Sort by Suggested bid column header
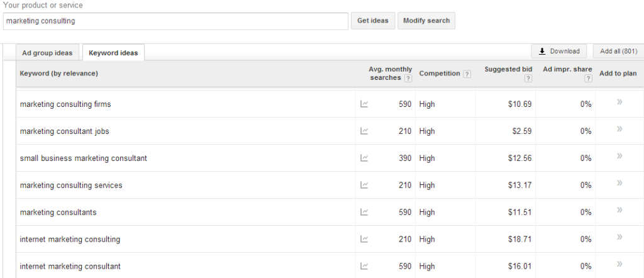This screenshot has height=278, width=644. [x=508, y=69]
